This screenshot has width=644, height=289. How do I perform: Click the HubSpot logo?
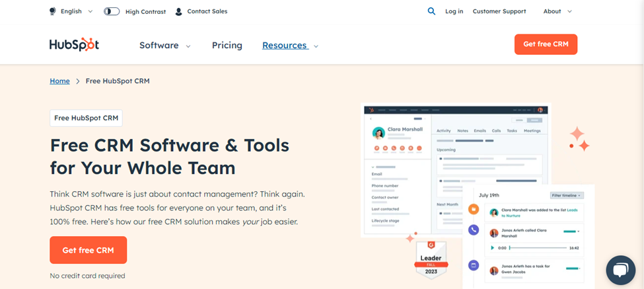pyautogui.click(x=75, y=44)
